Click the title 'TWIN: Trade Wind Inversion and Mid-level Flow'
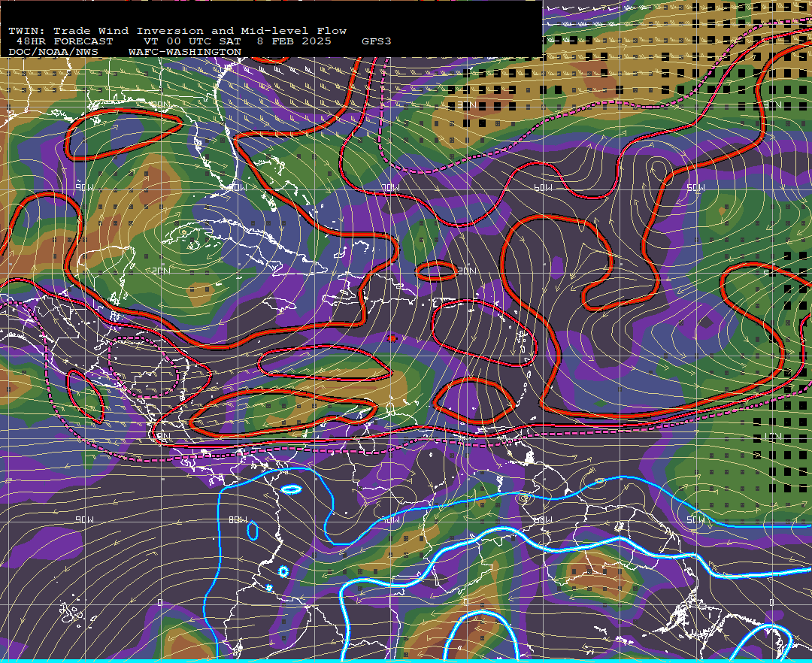This screenshot has height=663, width=812. (x=177, y=31)
